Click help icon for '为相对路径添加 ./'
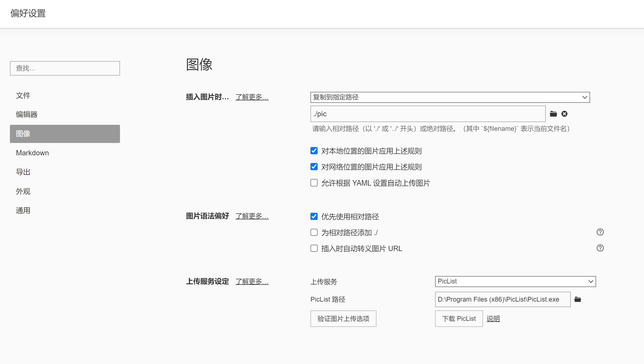 [x=600, y=232]
